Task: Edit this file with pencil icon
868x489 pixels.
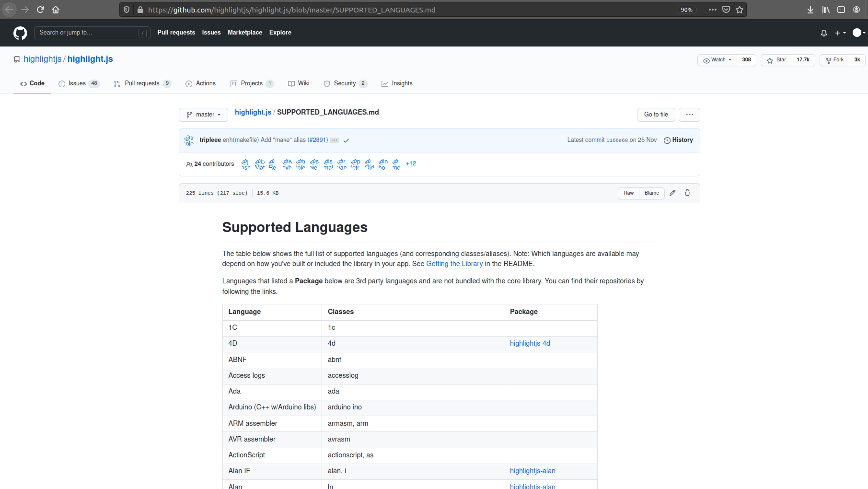Action: pos(672,193)
